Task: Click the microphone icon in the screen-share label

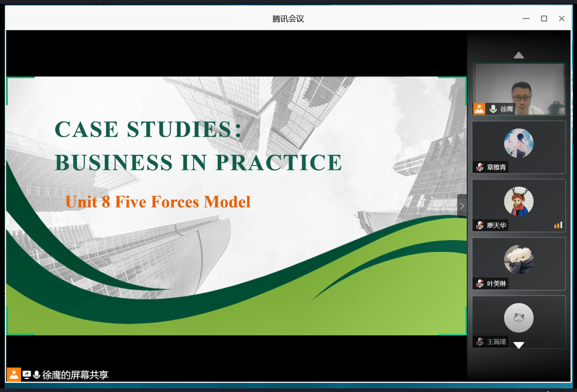Action: (37, 374)
